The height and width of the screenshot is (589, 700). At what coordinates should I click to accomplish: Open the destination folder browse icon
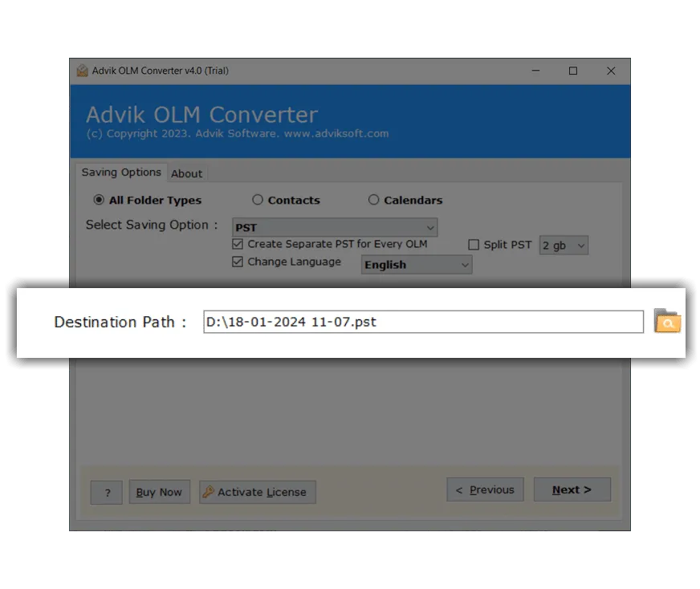tap(667, 321)
